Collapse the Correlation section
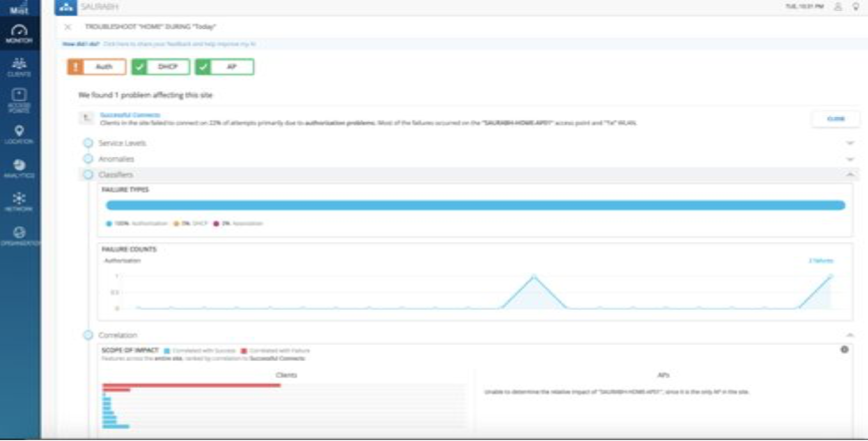This screenshot has height=441, width=868. [850, 335]
